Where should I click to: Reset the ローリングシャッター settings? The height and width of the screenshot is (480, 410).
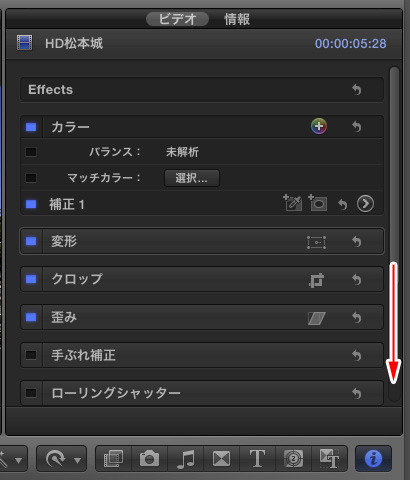click(x=357, y=393)
